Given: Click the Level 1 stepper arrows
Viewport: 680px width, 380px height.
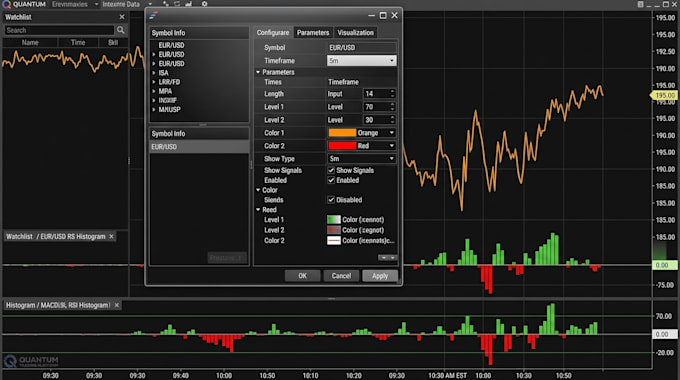Looking at the screenshot, I should click(x=392, y=107).
